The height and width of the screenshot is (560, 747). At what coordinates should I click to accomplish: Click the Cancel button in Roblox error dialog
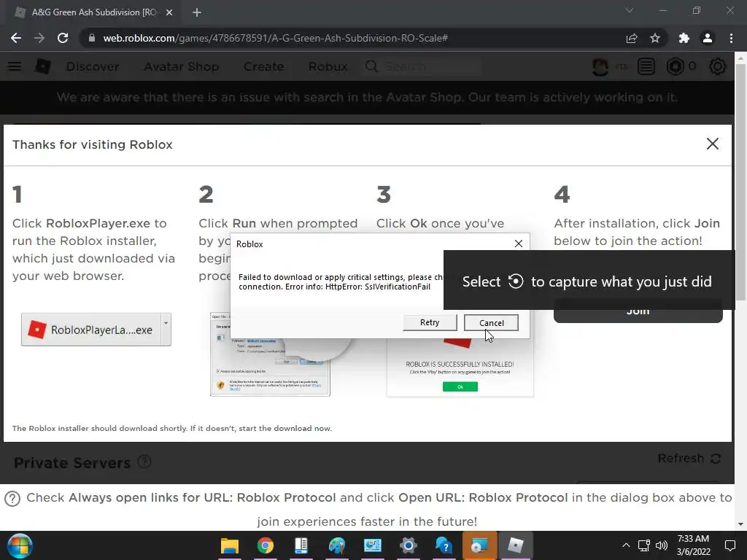point(491,323)
